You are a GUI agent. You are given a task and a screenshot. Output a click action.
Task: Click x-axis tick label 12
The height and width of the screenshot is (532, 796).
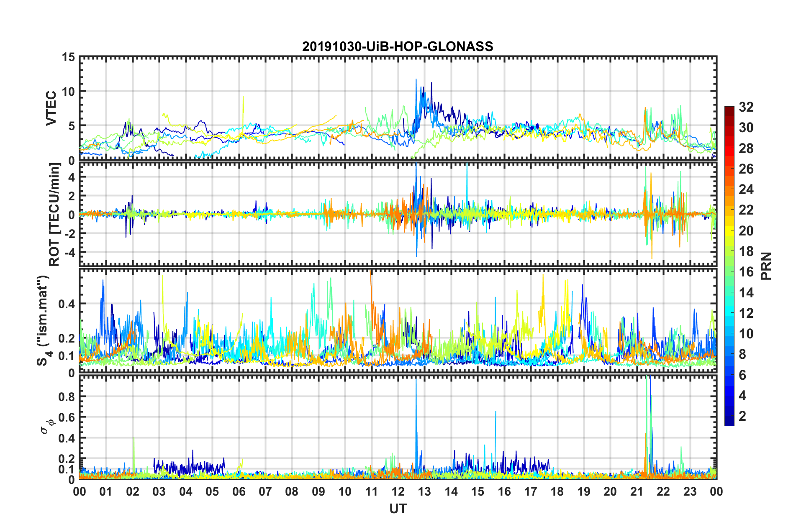(398, 491)
